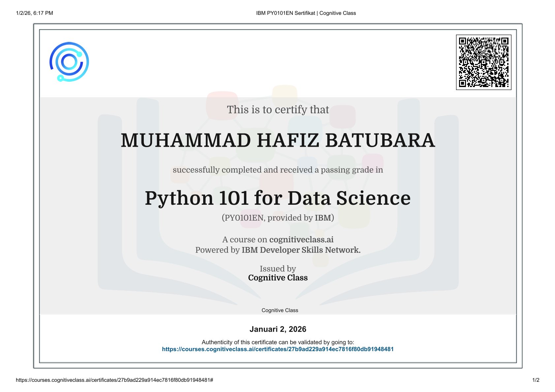This screenshot has width=555, height=392.
Task: Click the footer URL at page bottom
Action: coord(114,380)
